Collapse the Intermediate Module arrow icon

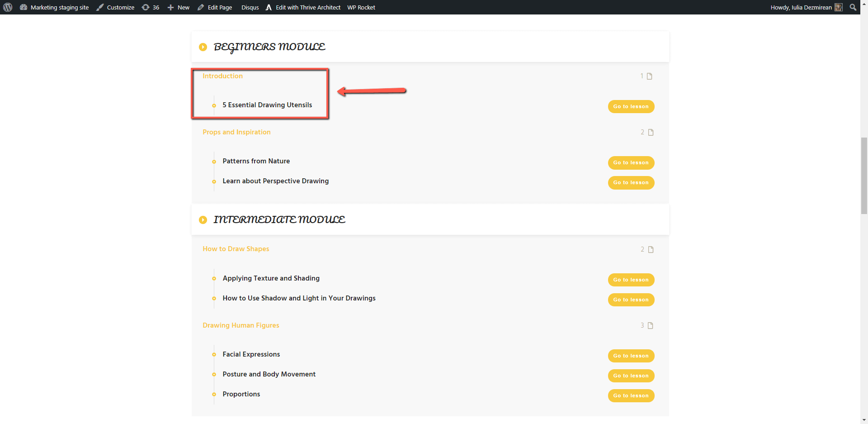pyautogui.click(x=203, y=220)
